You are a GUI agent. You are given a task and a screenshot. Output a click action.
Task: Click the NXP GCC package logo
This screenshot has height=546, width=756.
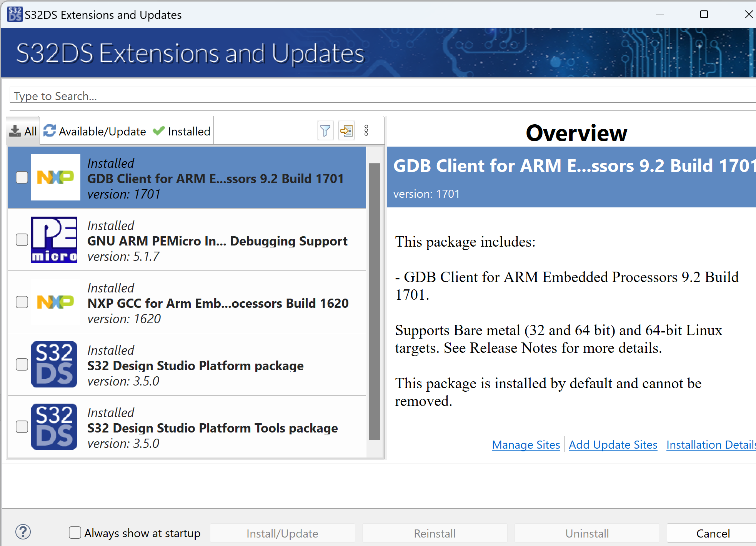click(x=55, y=302)
